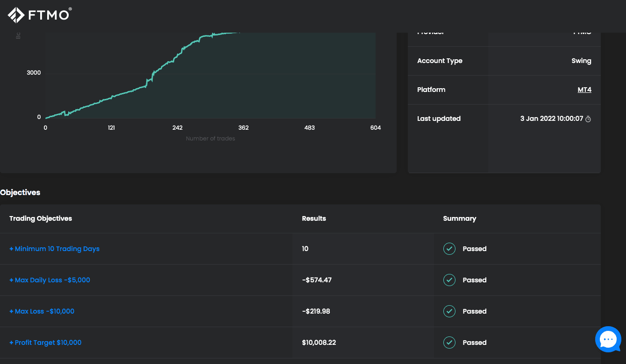This screenshot has height=364, width=626.
Task: Click the Passed checkmark for Max Loss
Action: click(x=449, y=311)
